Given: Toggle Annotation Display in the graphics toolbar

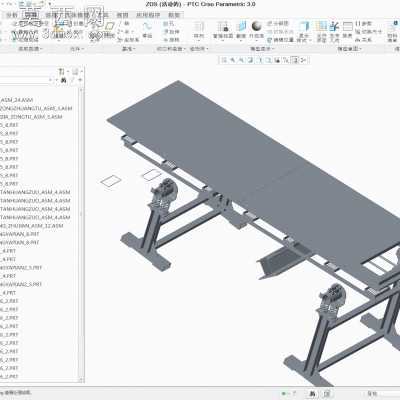Looking at the screenshot, I should pos(295,60).
